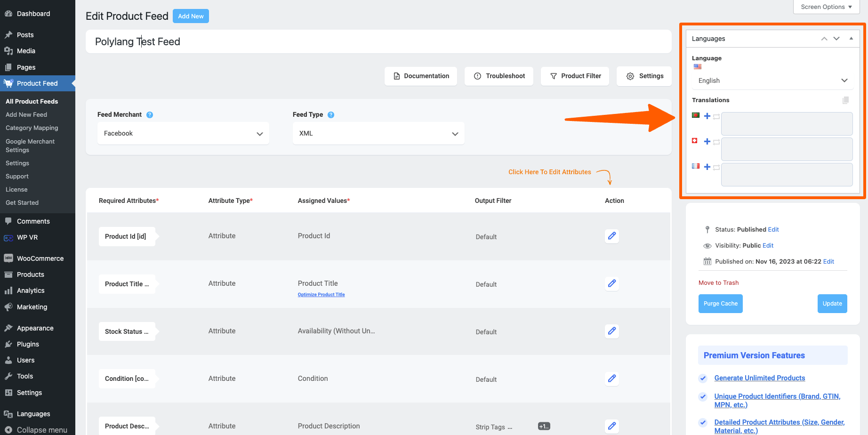Click the Purge Cache button
Viewport: 868px width, 435px height.
pos(721,304)
